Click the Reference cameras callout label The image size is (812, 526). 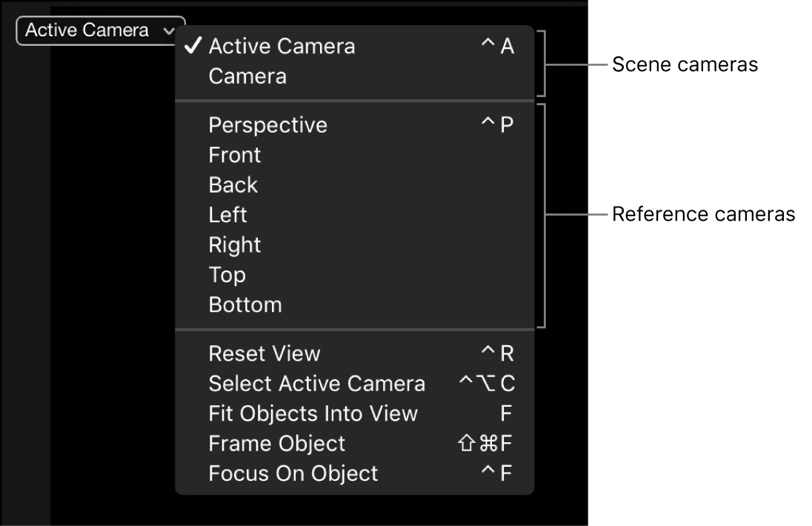703,215
